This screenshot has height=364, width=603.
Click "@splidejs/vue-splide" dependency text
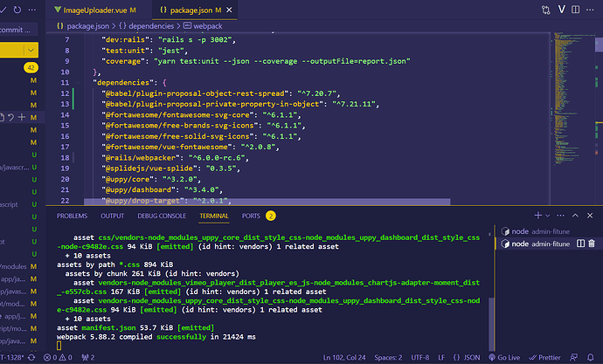pos(149,168)
